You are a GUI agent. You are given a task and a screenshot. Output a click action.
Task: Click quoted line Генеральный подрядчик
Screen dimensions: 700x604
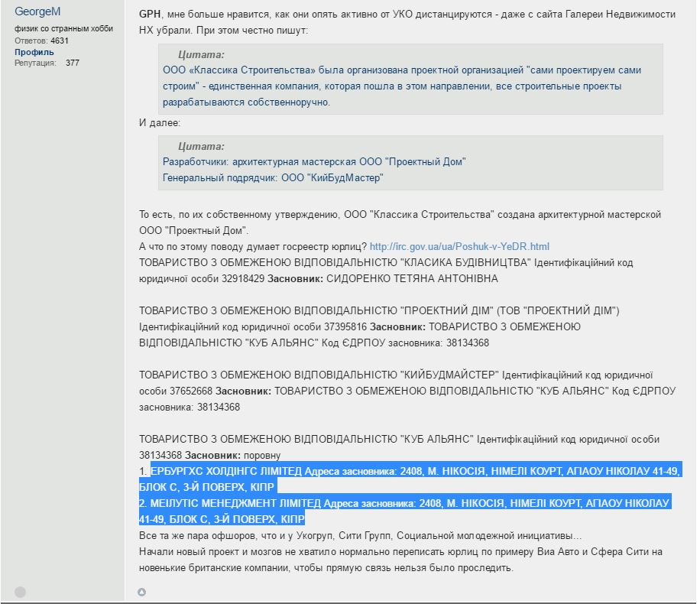point(273,177)
